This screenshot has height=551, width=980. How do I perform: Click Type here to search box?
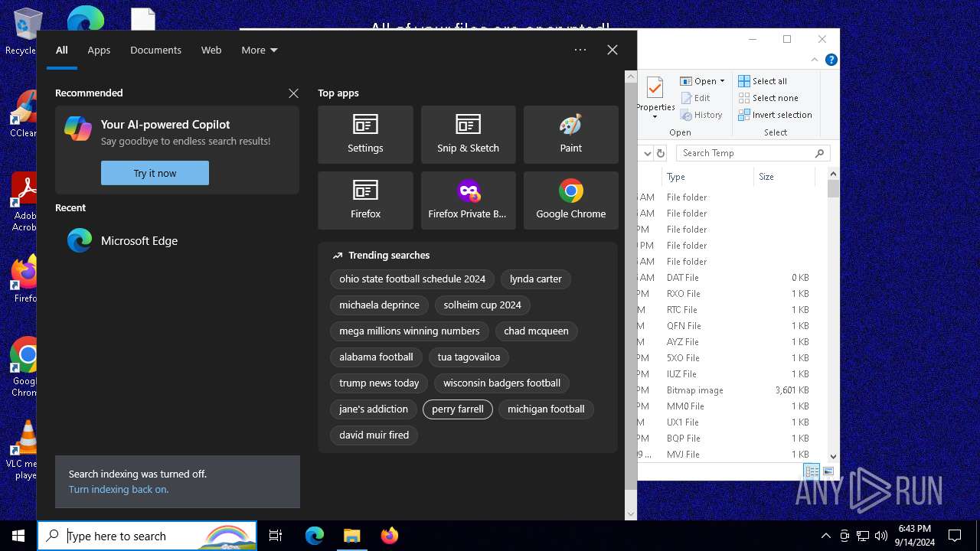[147, 536]
